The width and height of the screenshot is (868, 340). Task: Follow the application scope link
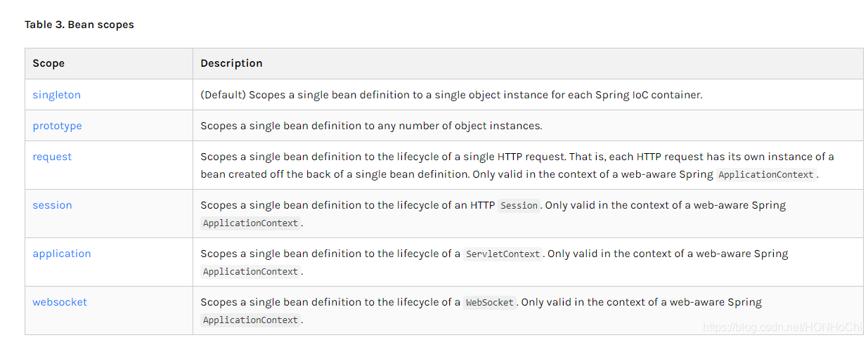(62, 254)
